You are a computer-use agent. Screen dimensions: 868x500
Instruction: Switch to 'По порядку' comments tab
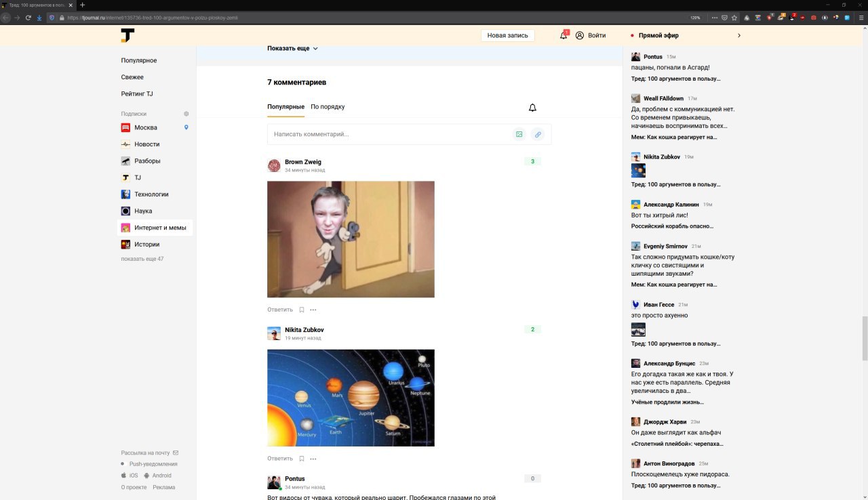328,107
